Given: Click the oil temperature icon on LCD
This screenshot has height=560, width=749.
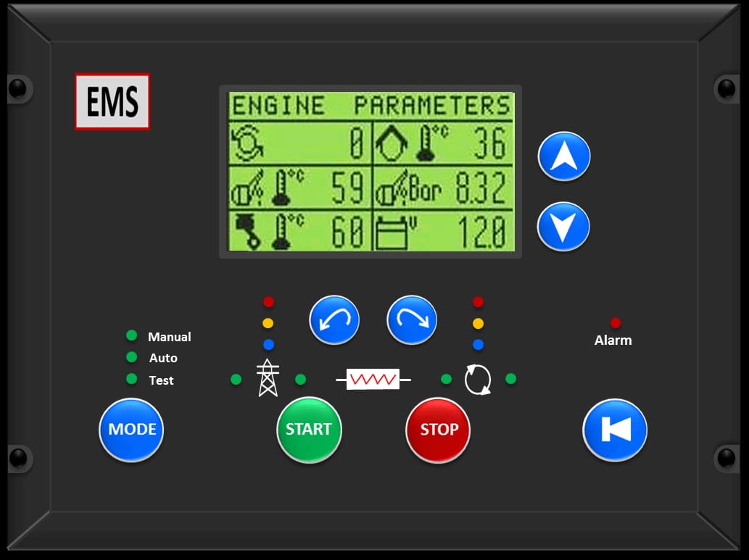Looking at the screenshot, I should tap(268, 187).
